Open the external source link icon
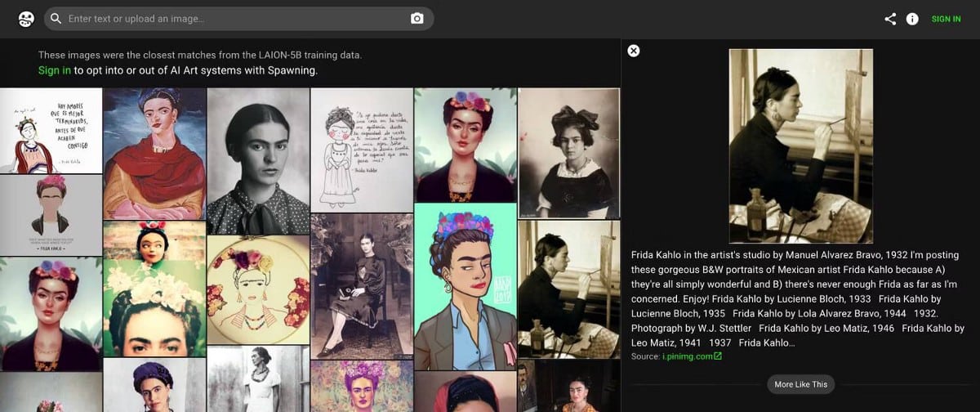The image size is (980, 412). [718, 356]
